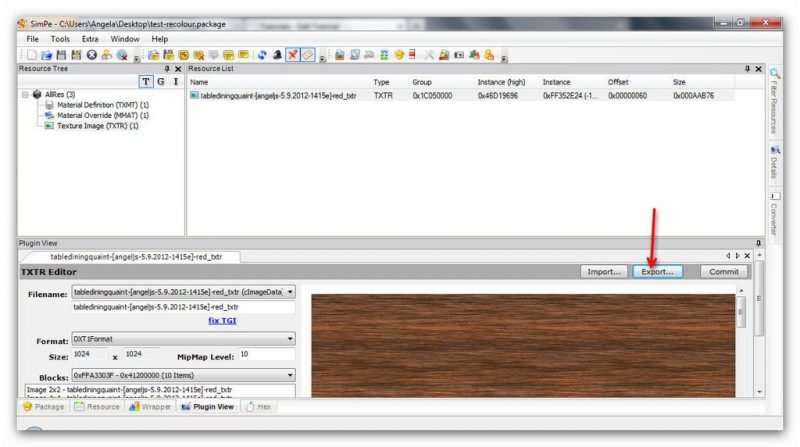
Task: Collapse the AllRes tree node
Action: point(25,95)
